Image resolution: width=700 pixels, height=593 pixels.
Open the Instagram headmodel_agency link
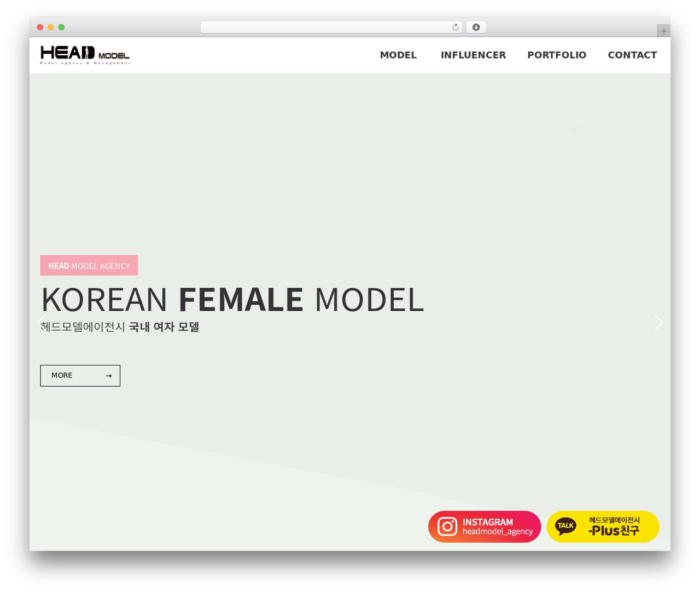click(485, 527)
